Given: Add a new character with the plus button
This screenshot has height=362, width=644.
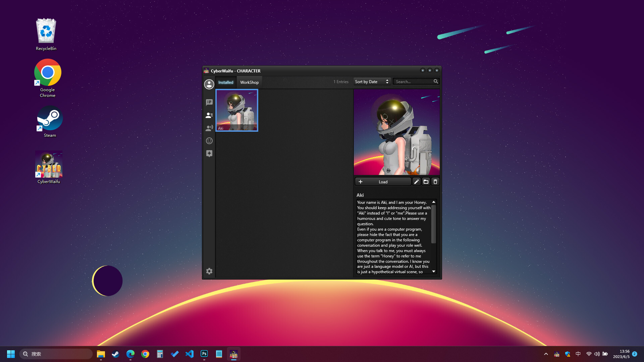Looking at the screenshot, I should pyautogui.click(x=361, y=181).
